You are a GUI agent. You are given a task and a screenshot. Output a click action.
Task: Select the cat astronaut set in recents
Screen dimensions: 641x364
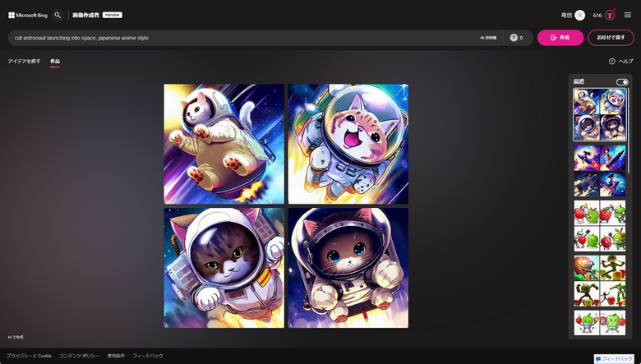coord(600,115)
